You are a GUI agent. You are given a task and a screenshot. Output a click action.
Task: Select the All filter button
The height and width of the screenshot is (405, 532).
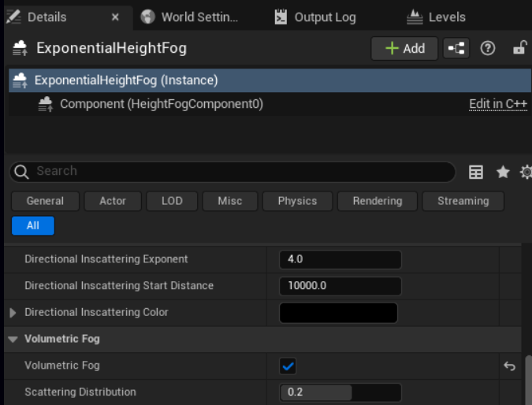tap(33, 225)
